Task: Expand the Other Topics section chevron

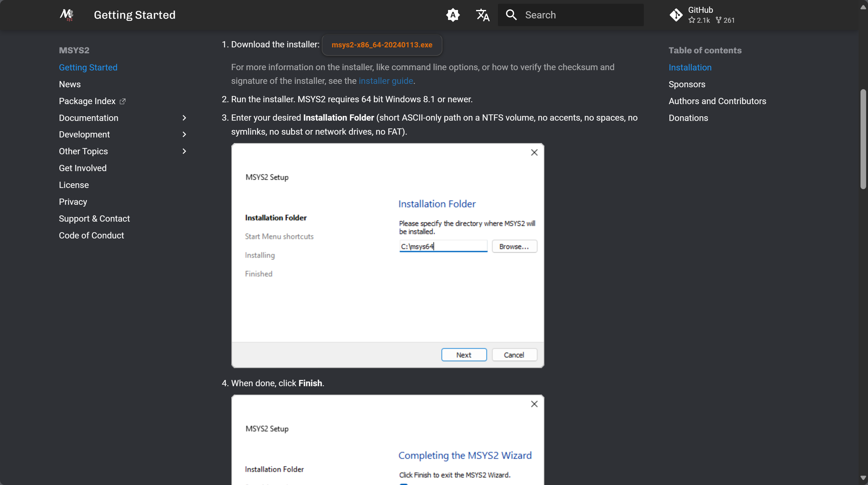Action: click(x=184, y=151)
